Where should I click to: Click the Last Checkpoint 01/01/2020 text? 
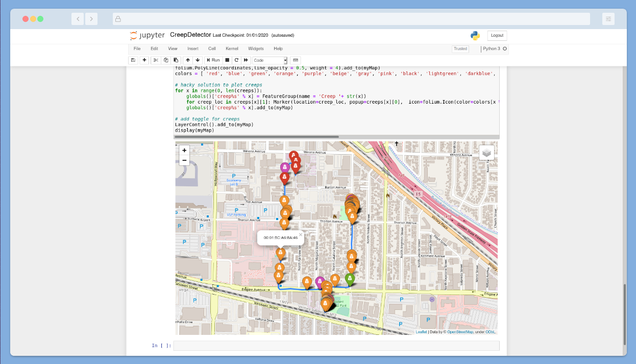(240, 35)
